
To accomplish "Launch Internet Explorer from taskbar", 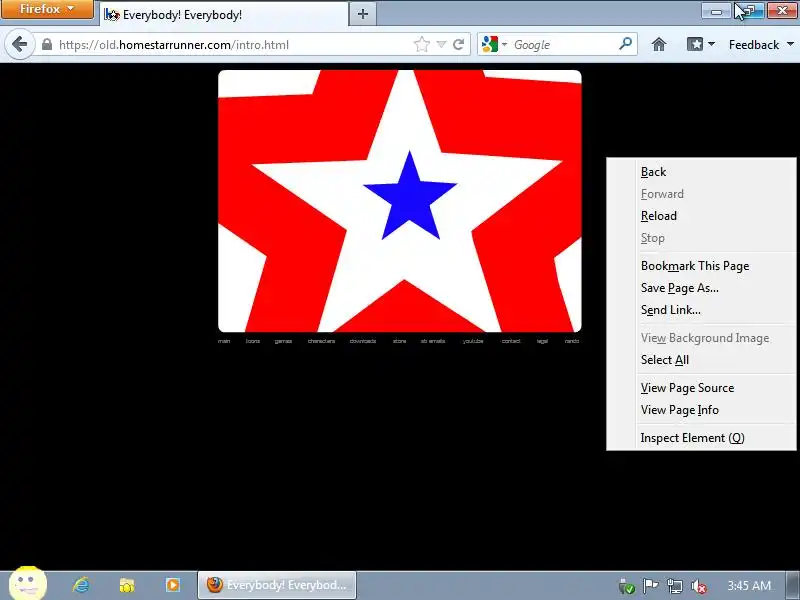I will pyautogui.click(x=81, y=585).
